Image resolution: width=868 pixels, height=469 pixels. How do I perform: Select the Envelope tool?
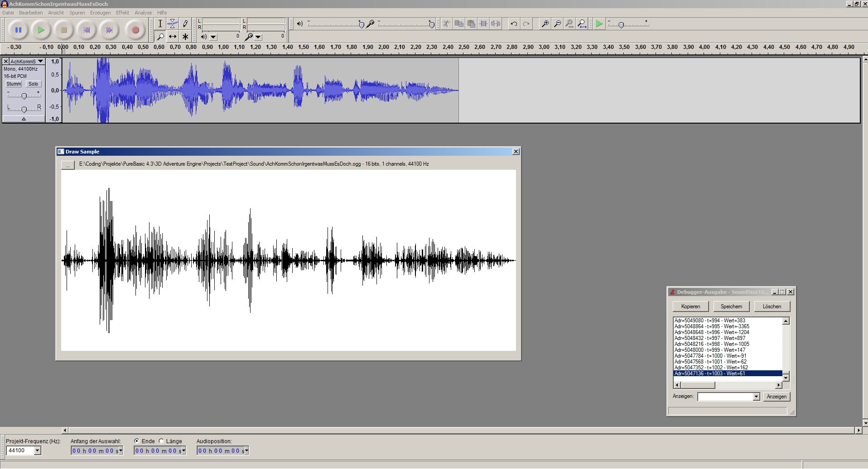(173, 24)
